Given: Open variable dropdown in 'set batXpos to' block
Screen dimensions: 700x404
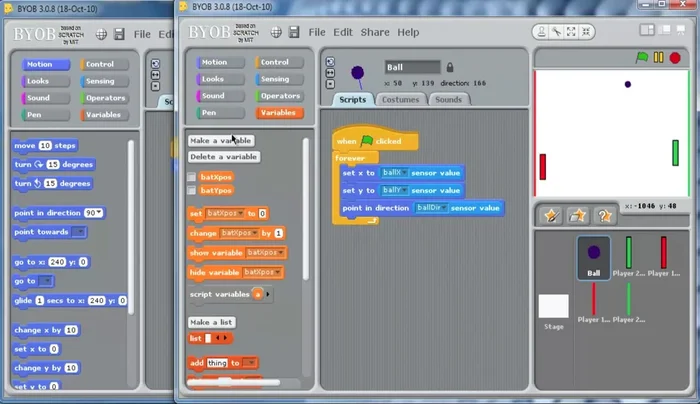Looking at the screenshot, I should point(240,214).
